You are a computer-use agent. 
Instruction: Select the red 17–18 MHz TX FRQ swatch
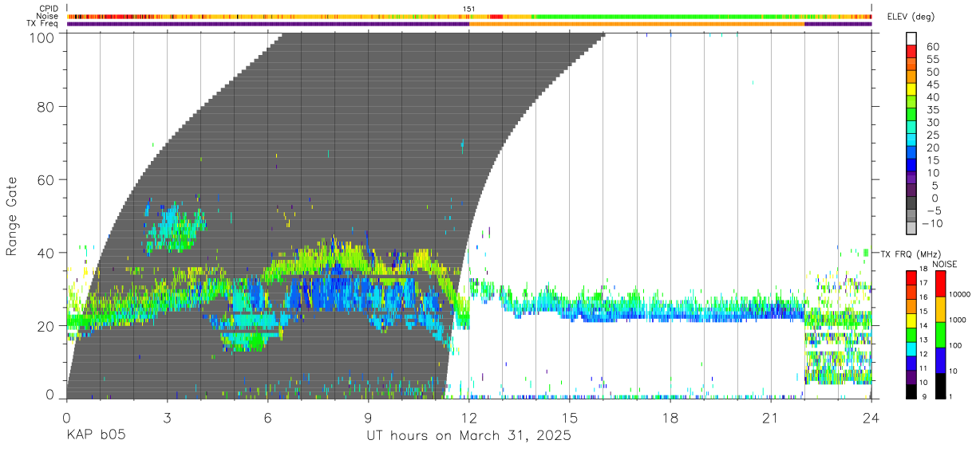[911, 278]
